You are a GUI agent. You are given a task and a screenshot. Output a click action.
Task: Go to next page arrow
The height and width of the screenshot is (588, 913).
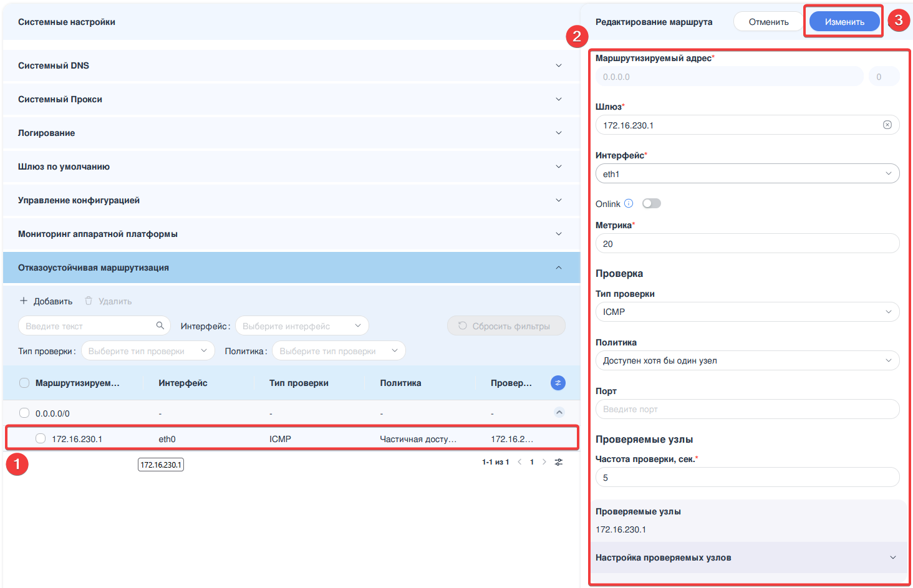point(544,462)
